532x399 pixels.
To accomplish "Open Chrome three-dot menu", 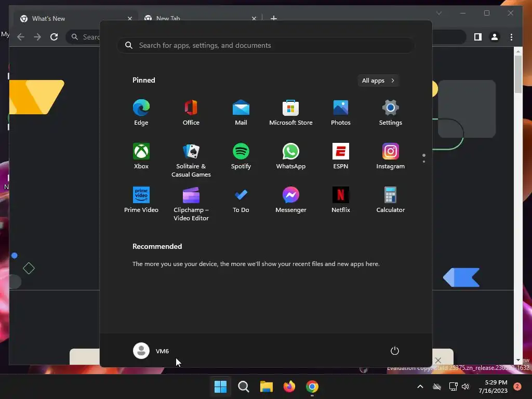I will (511, 37).
